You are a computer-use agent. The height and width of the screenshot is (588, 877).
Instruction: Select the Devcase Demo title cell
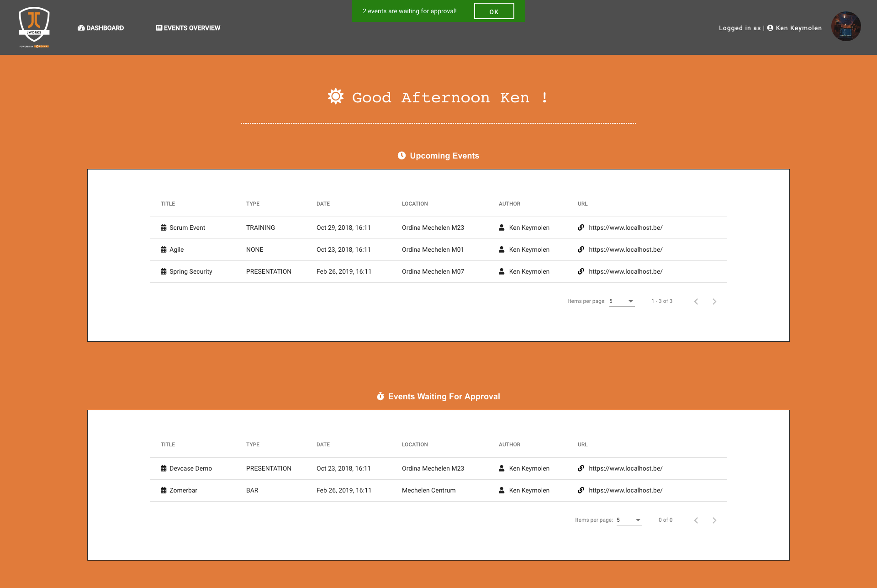coord(190,468)
